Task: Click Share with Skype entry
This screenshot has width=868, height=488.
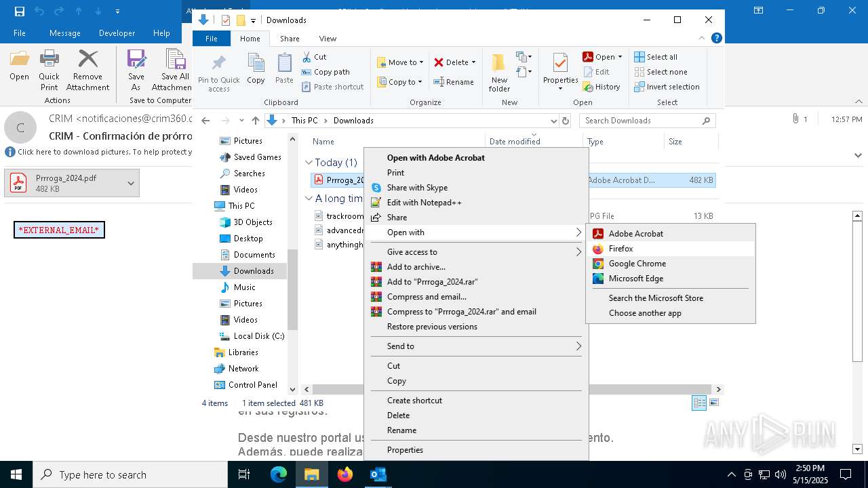Action: click(476, 188)
